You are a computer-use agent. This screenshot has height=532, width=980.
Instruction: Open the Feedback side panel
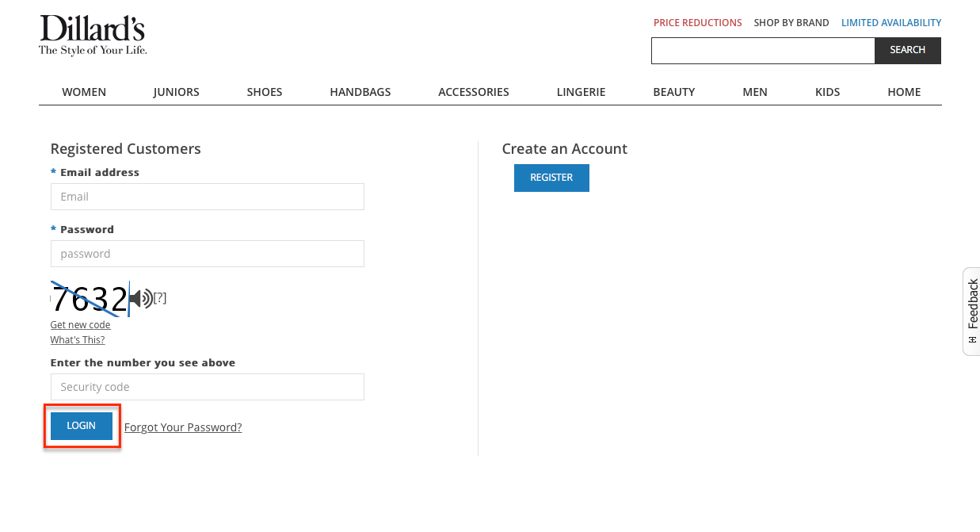click(x=970, y=311)
